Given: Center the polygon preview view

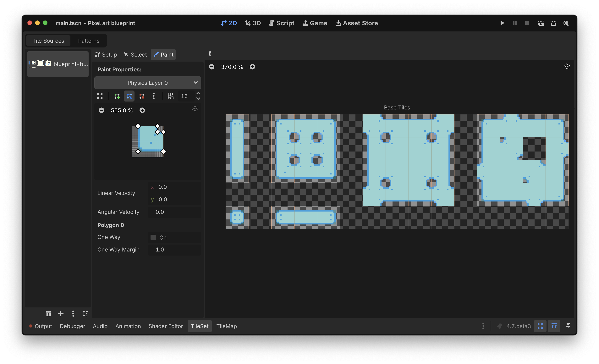Looking at the screenshot, I should pyautogui.click(x=195, y=109).
